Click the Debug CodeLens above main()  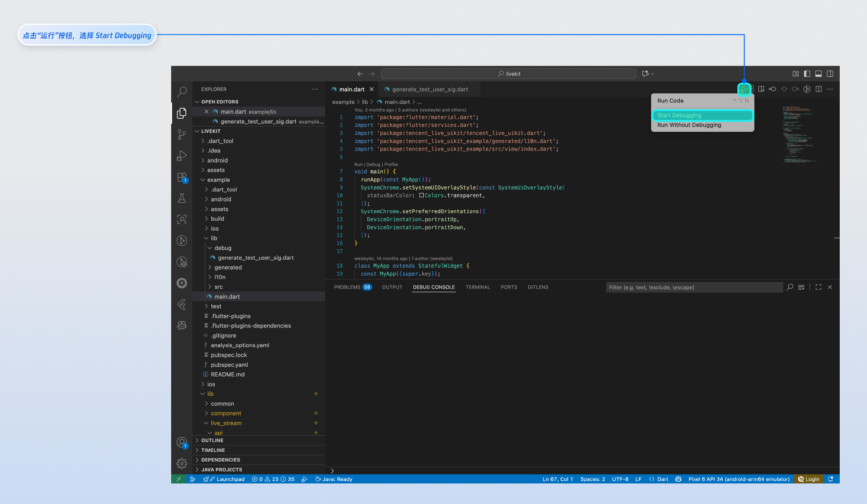[x=373, y=164]
